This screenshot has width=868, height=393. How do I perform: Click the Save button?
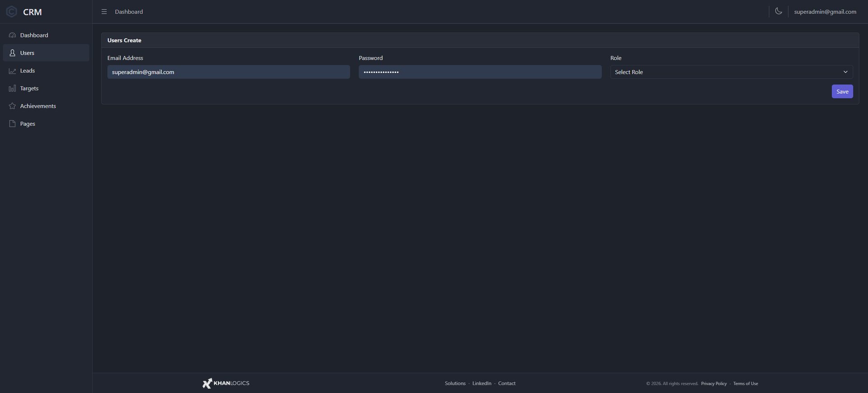tap(842, 91)
